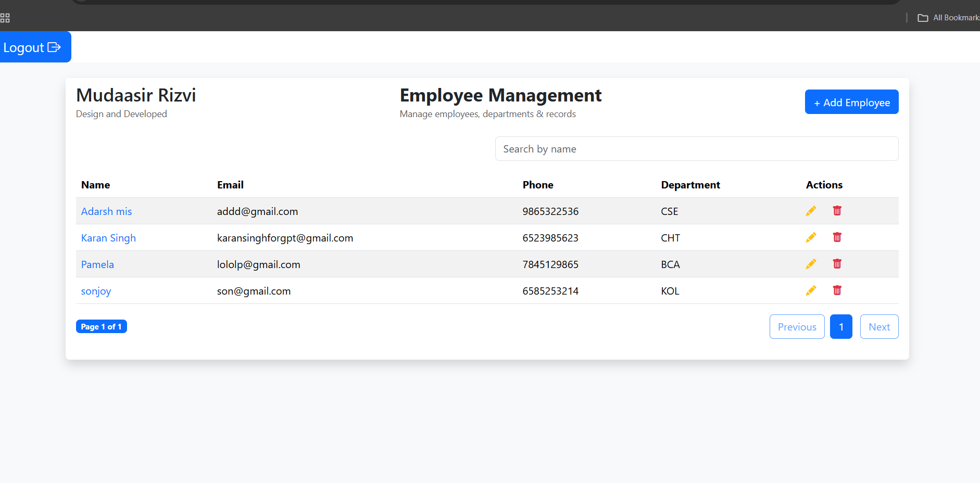This screenshot has width=980, height=483.
Task: Go to the Previous page
Action: pos(797,327)
